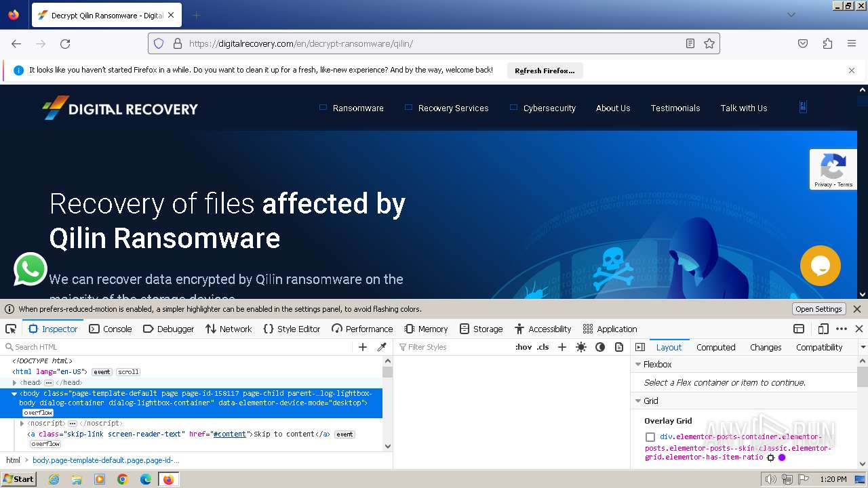Click the #content href link in markup
This screenshot has width=868, height=488.
tap(229, 434)
